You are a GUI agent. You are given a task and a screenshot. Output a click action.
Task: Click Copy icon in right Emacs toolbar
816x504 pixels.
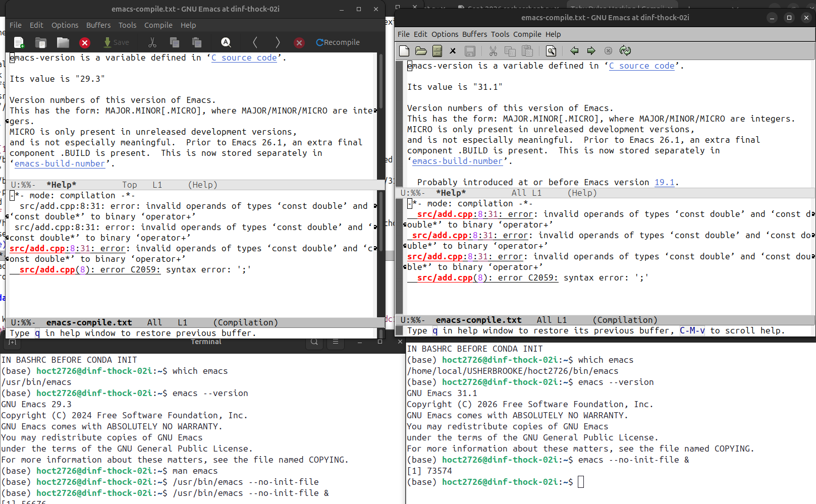(510, 51)
